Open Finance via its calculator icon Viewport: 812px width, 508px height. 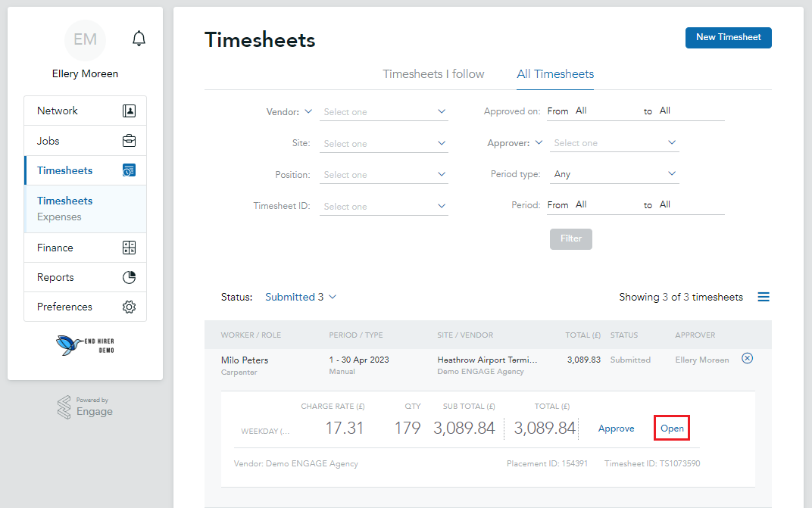[x=129, y=247]
